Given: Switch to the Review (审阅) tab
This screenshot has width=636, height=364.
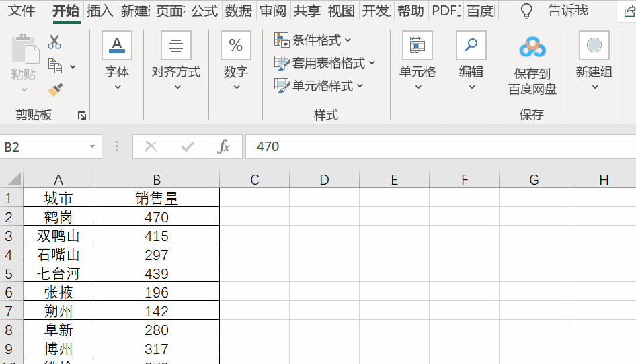Looking at the screenshot, I should click(x=272, y=11).
